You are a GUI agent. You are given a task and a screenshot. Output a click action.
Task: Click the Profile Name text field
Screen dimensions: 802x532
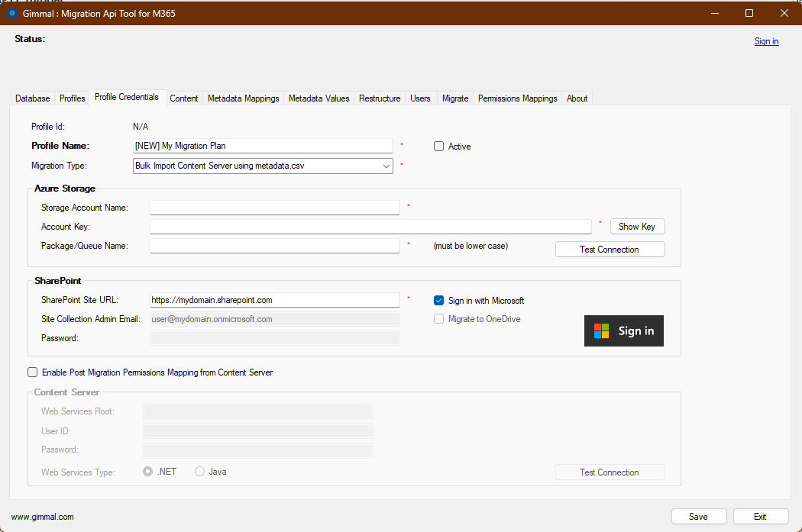263,146
